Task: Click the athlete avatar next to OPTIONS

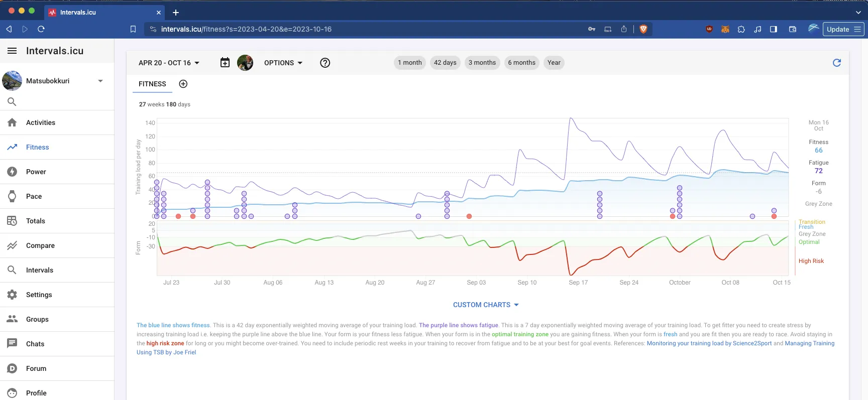Action: tap(245, 63)
